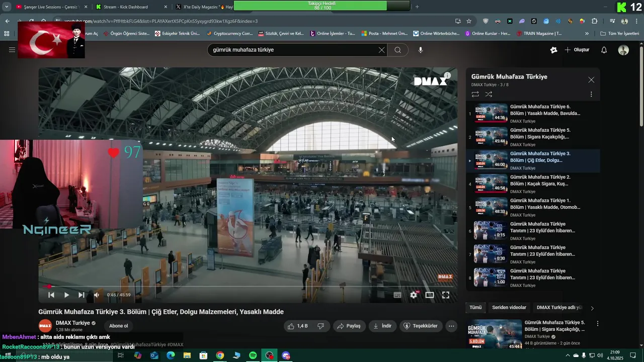Open playlist options three-dot menu
The width and height of the screenshot is (644, 362).
591,94
